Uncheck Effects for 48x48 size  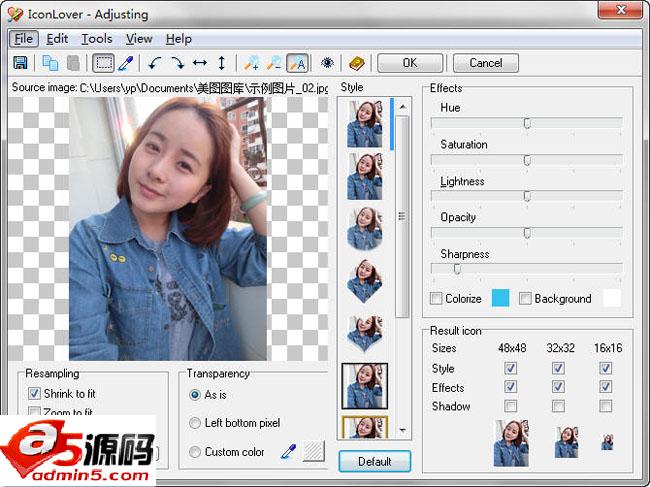coord(510,387)
